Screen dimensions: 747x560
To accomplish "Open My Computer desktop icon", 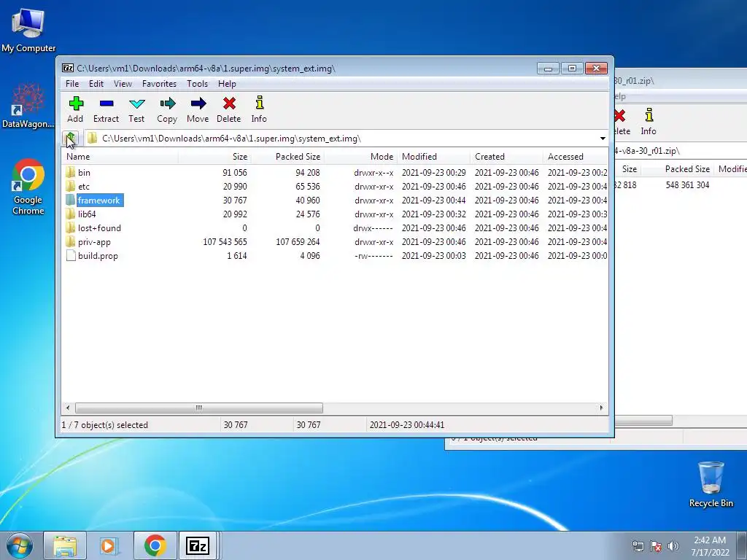I will [28, 29].
